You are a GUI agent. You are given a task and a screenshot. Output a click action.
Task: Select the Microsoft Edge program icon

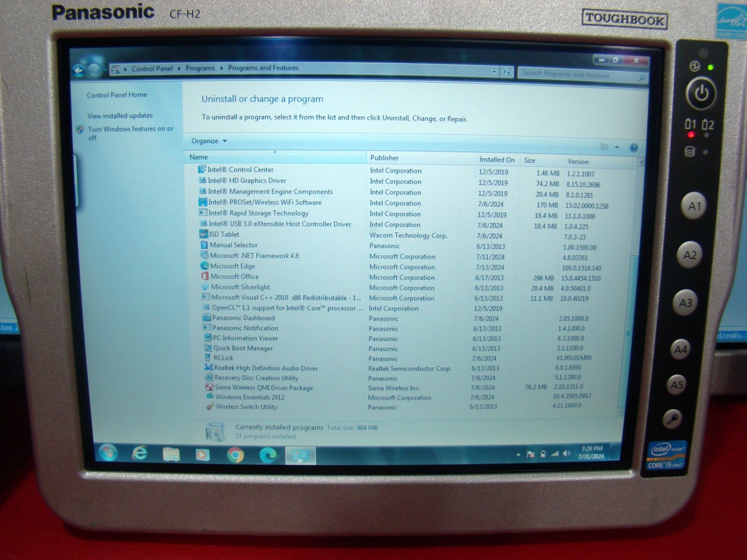click(204, 266)
